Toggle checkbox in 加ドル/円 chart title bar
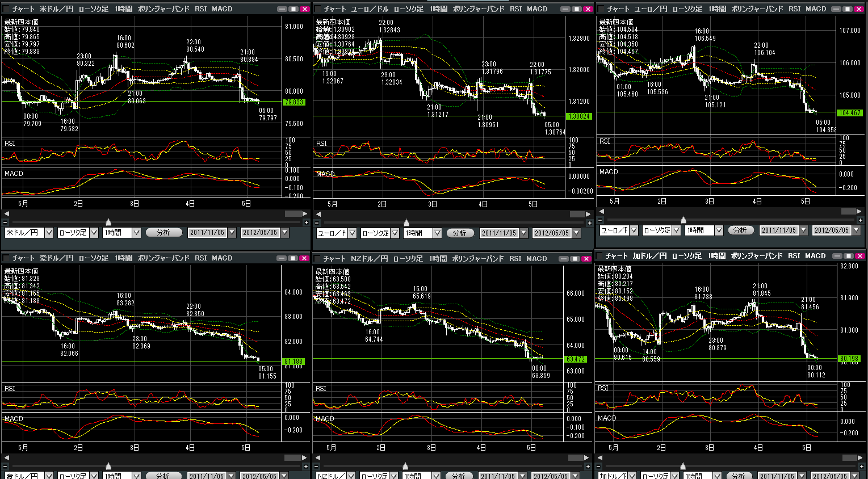Viewport: 868px width, 479px height. [x=599, y=256]
